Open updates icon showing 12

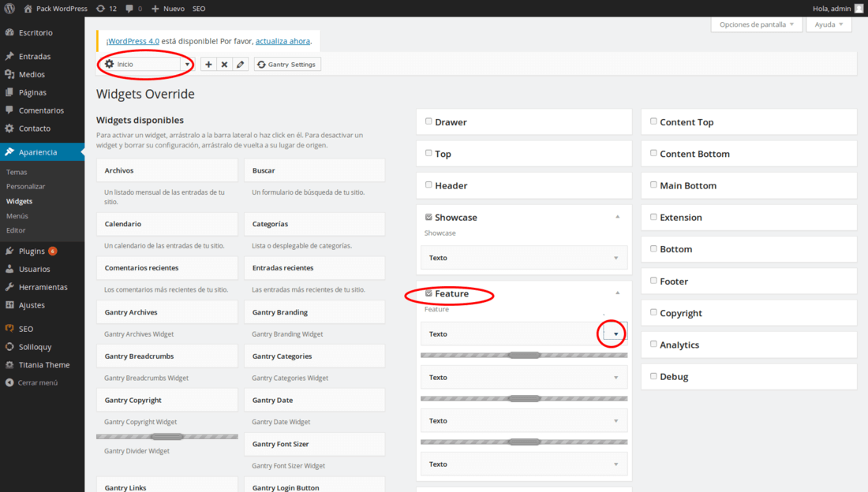coord(100,9)
